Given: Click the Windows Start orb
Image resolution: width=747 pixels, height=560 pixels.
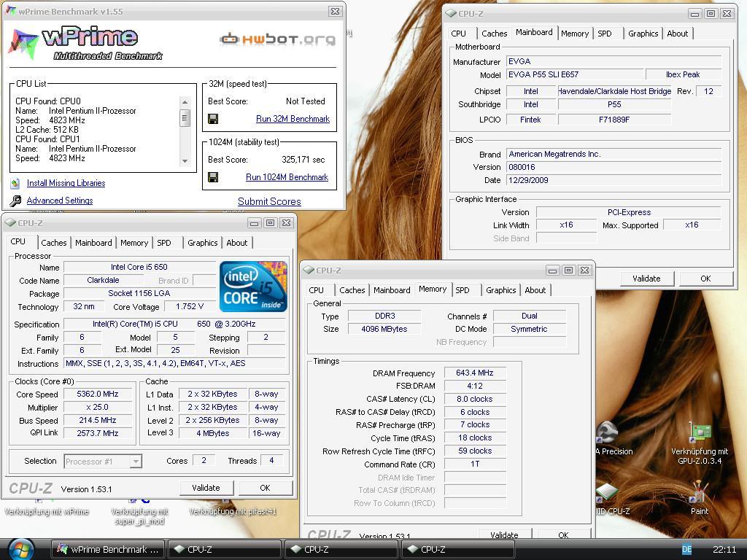Looking at the screenshot, I should (21, 549).
